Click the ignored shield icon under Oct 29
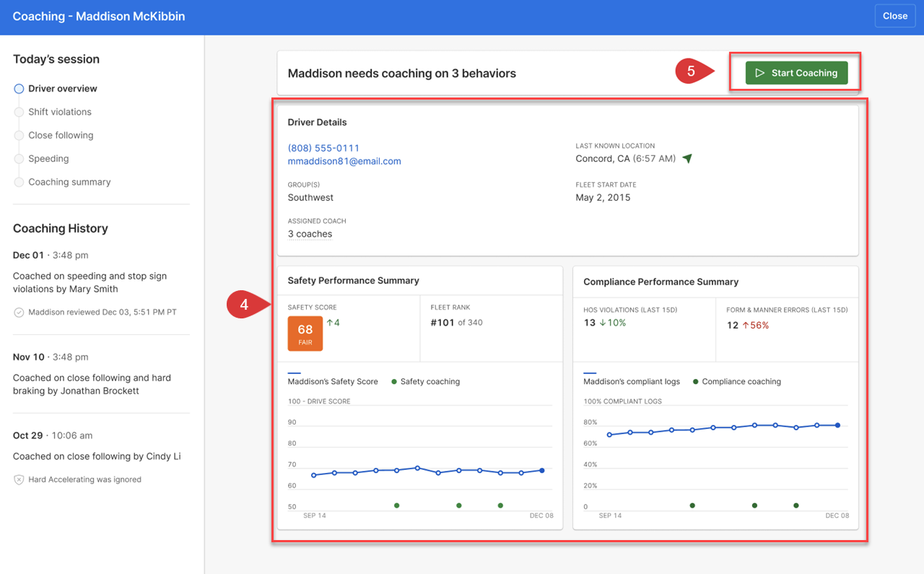This screenshot has height=574, width=924. click(x=19, y=479)
